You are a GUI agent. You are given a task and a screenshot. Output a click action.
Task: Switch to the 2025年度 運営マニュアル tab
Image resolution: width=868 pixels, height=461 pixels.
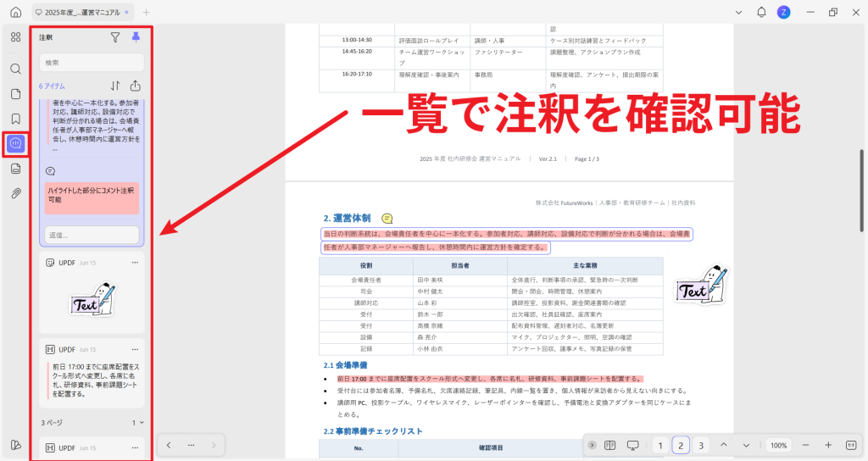(x=82, y=12)
